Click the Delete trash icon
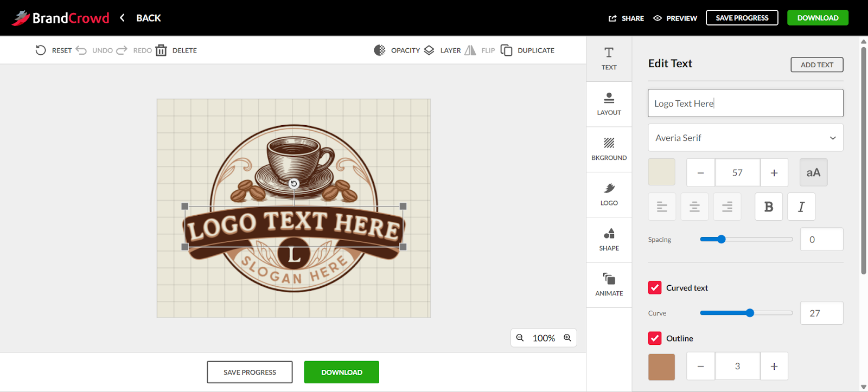The width and height of the screenshot is (868, 392). pos(161,50)
